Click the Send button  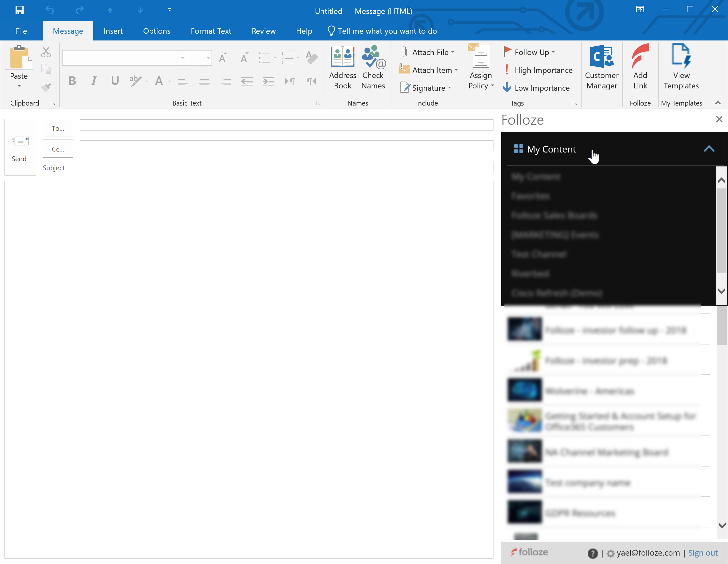pos(19,147)
